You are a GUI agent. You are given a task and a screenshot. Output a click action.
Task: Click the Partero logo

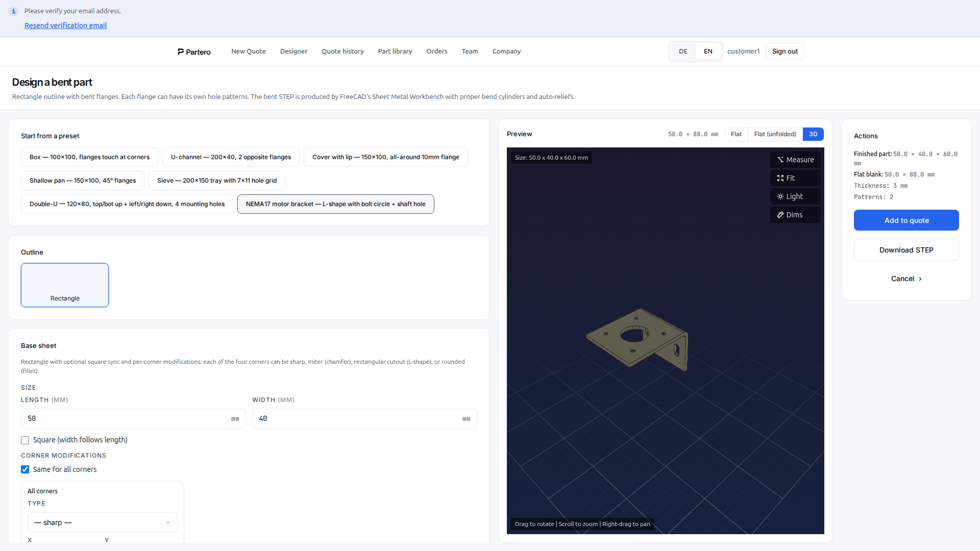pos(194,52)
